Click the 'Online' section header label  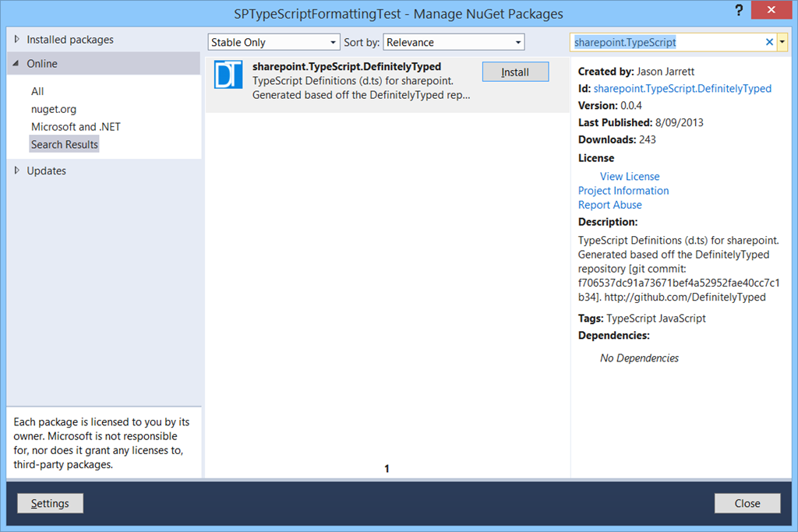click(42, 64)
